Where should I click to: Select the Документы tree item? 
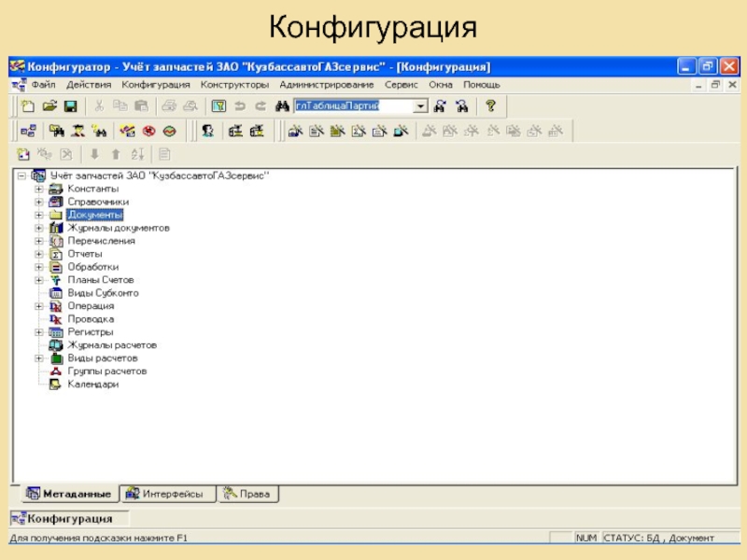[x=94, y=215]
